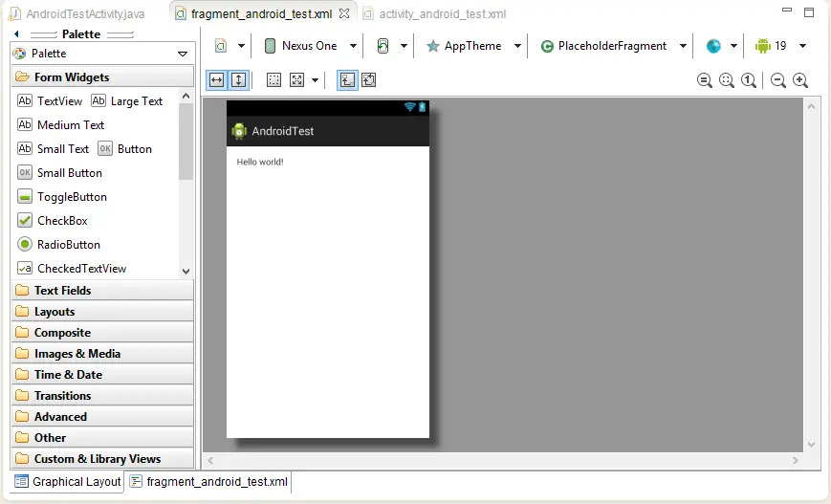
Task: Select the ToggleButton widget from palette
Action: [x=62, y=196]
